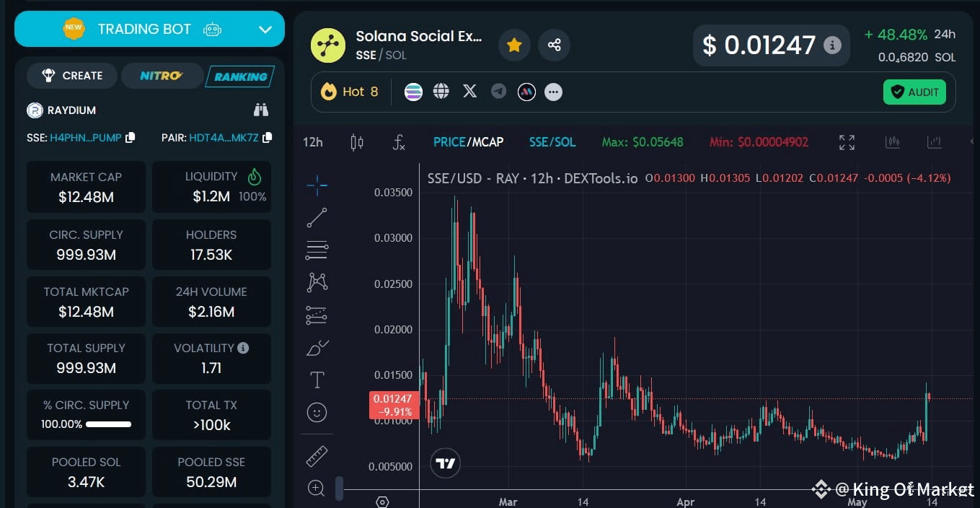Click the TOTAL MKTCAP $12.48M card
This screenshot has height=508, width=980.
pos(86,302)
